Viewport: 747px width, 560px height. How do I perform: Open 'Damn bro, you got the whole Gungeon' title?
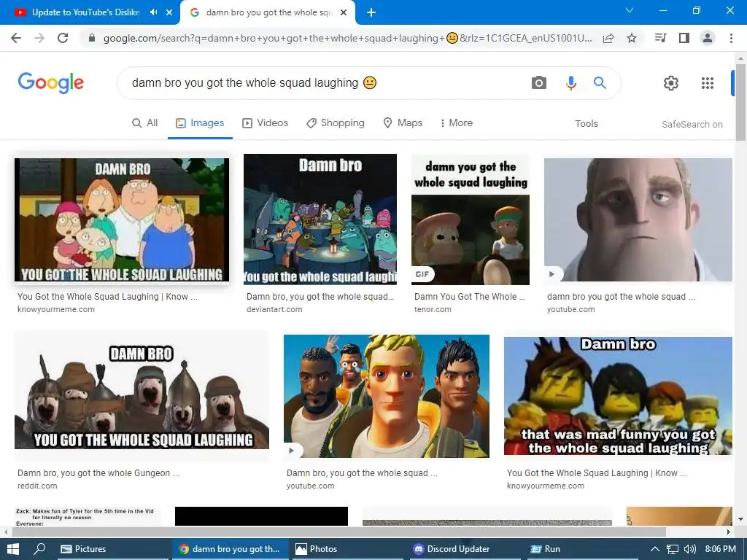pos(98,472)
